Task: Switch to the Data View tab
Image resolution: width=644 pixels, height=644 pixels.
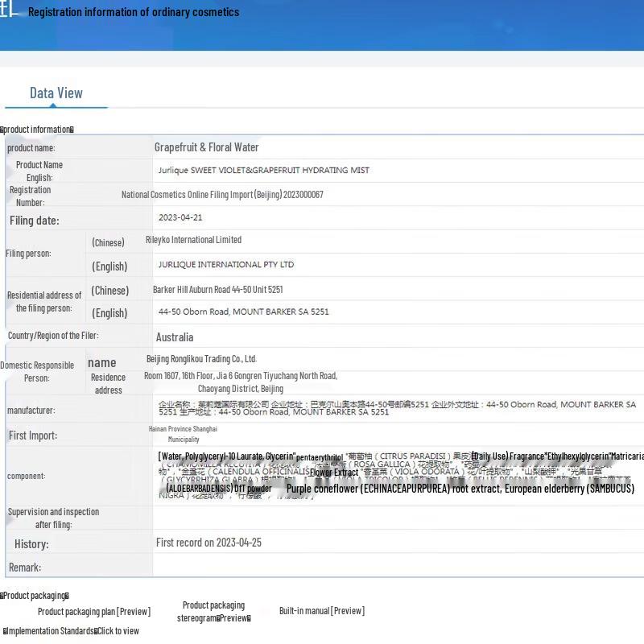Action: coord(56,93)
